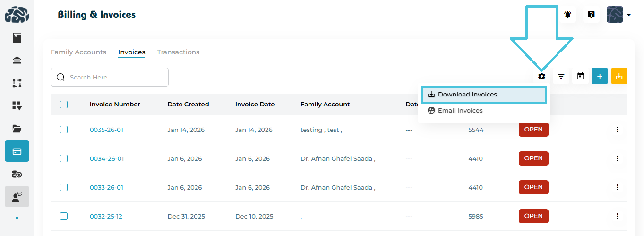Click the calendar date icon
The height and width of the screenshot is (236, 644).
tap(581, 76)
